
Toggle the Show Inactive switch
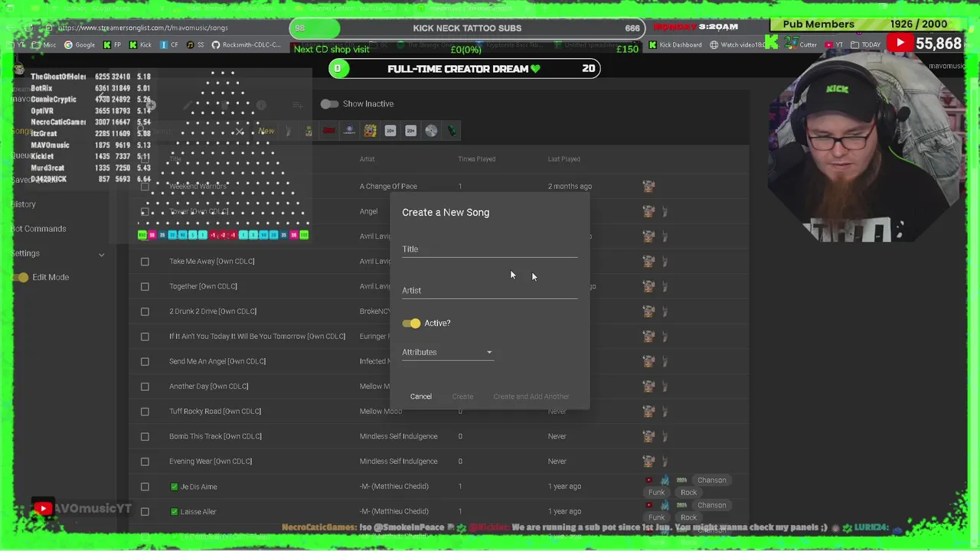329,103
